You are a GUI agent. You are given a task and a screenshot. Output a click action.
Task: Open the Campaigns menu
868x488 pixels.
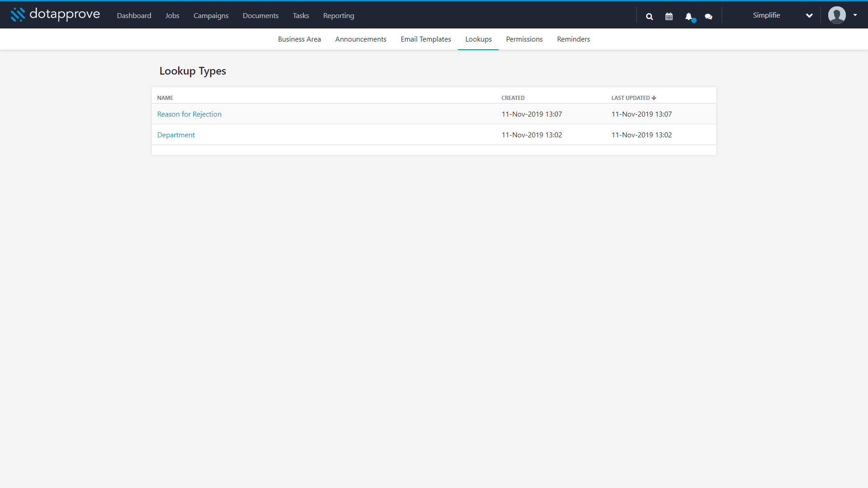(211, 15)
